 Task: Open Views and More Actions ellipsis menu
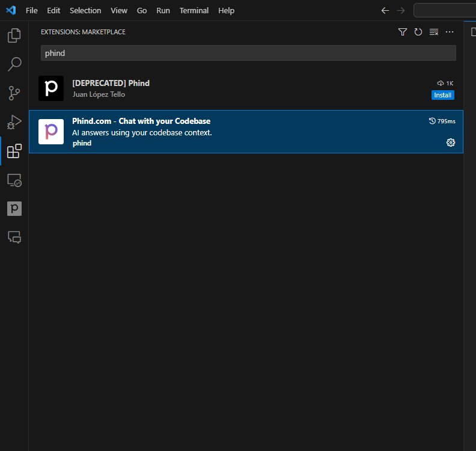(x=450, y=32)
